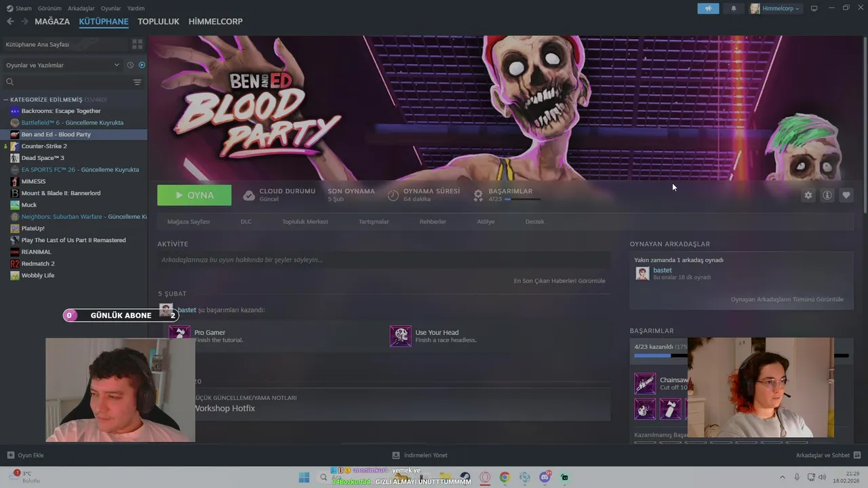This screenshot has width=868, height=488.
Task: Open the Windows Start button
Action: [304, 477]
